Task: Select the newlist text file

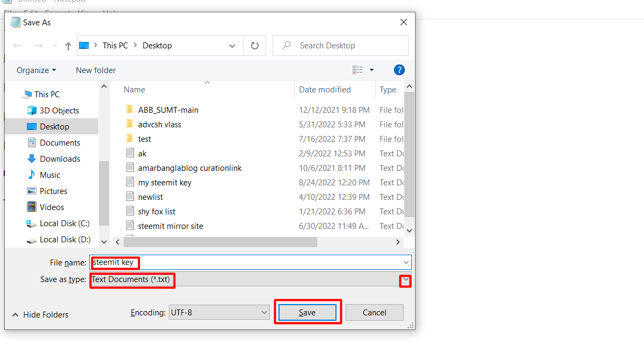Action: pos(151,197)
